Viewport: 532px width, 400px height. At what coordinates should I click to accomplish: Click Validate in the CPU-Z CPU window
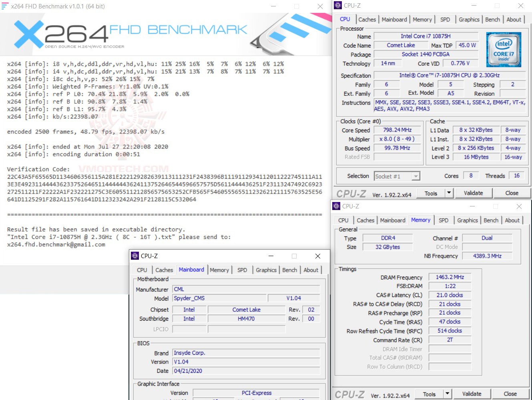(x=473, y=193)
